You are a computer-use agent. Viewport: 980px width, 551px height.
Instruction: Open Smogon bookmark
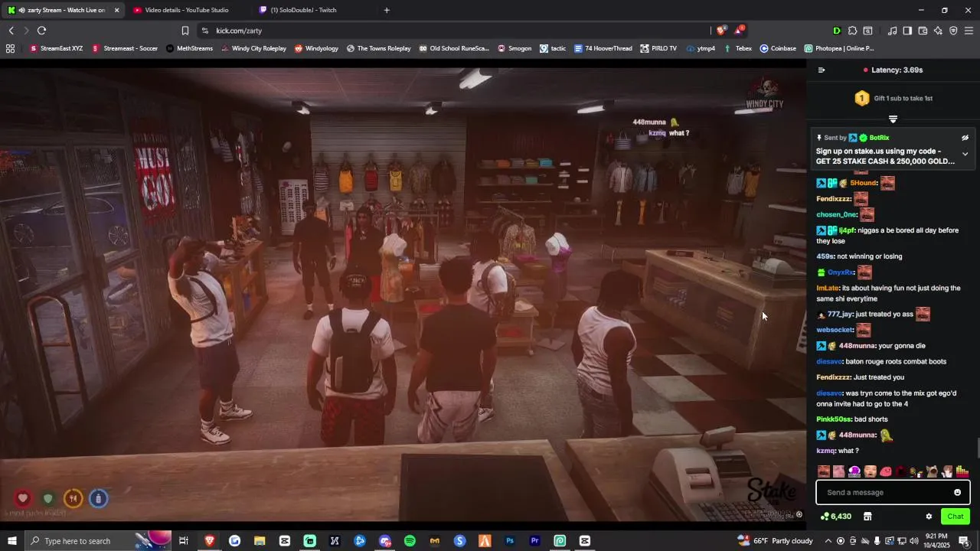coord(514,48)
